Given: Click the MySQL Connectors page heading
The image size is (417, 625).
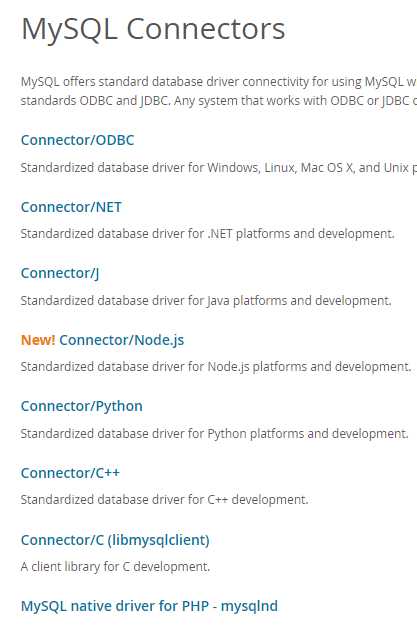Looking at the screenshot, I should pos(153,29).
